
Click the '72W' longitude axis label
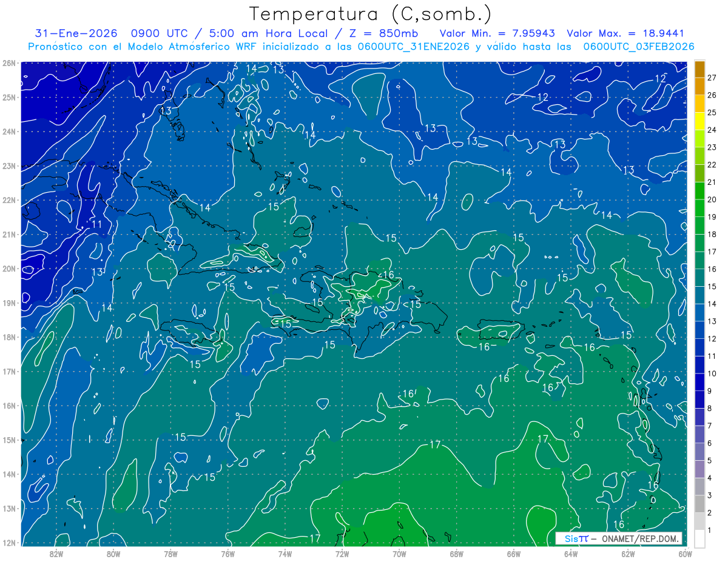342,554
